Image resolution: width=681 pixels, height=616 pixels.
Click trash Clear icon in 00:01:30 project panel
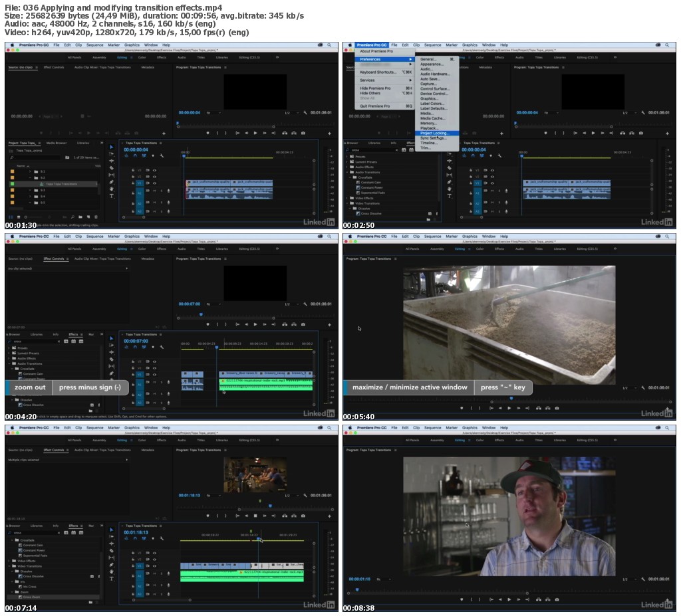(96, 217)
